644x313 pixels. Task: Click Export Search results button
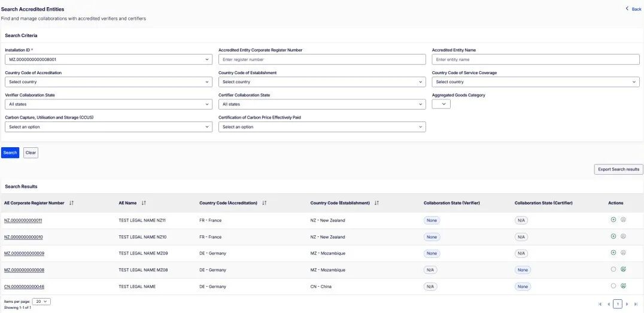(x=618, y=169)
